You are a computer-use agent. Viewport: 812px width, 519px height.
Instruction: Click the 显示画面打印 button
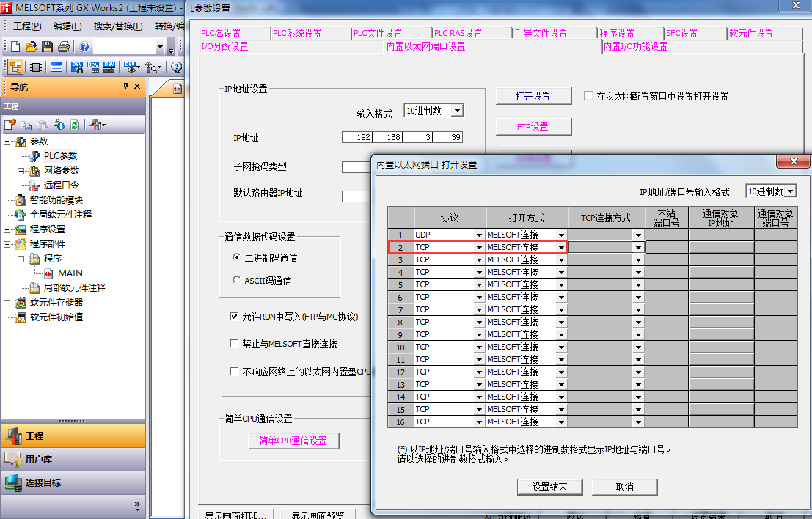click(235, 514)
